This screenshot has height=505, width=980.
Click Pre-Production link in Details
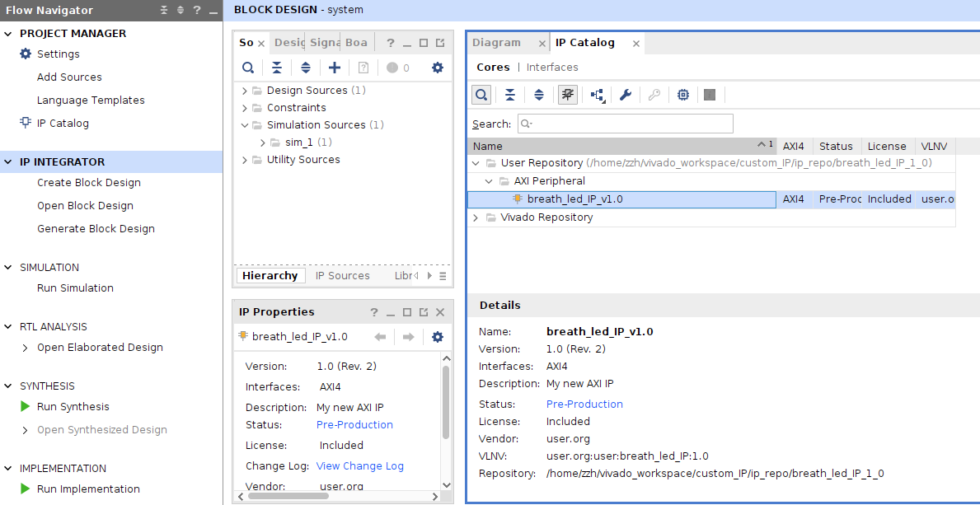(x=584, y=404)
